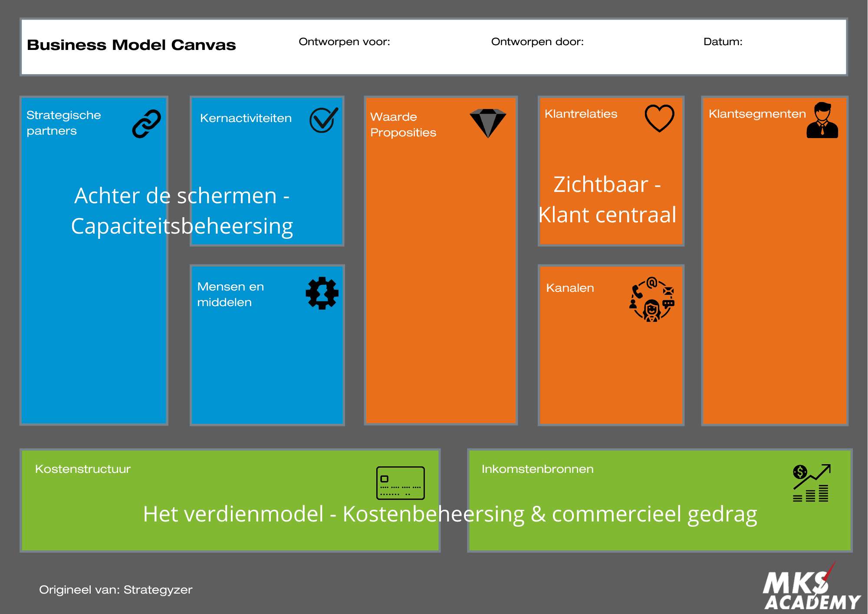
Task: Click the credit card icon in Kostenstructuur
Action: pos(401,483)
